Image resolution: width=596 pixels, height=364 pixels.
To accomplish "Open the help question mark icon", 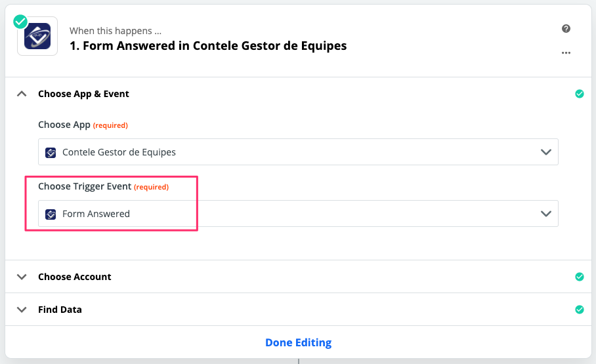I will (x=566, y=28).
